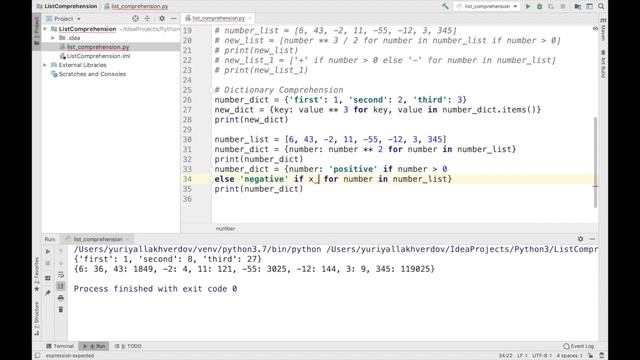Viewport: 640px width, 360px height.
Task: Toggle soft-wrap in Run console
Action: 61,275
